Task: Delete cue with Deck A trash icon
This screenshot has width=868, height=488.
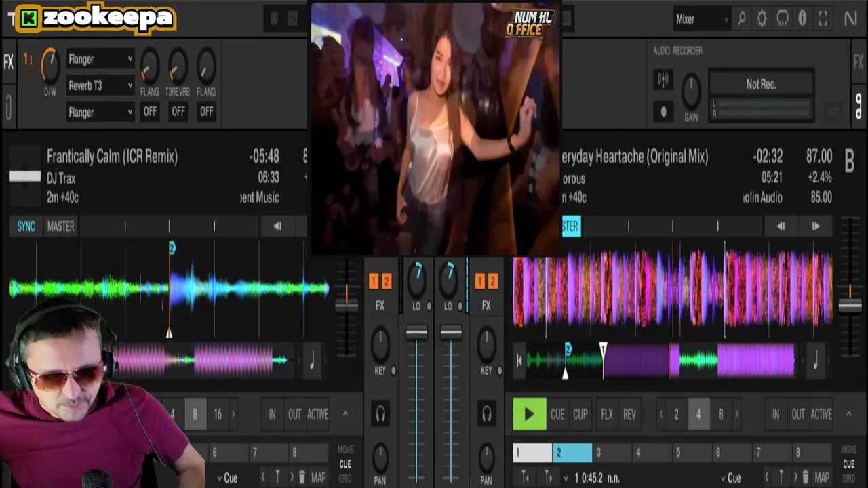Action: tap(302, 477)
